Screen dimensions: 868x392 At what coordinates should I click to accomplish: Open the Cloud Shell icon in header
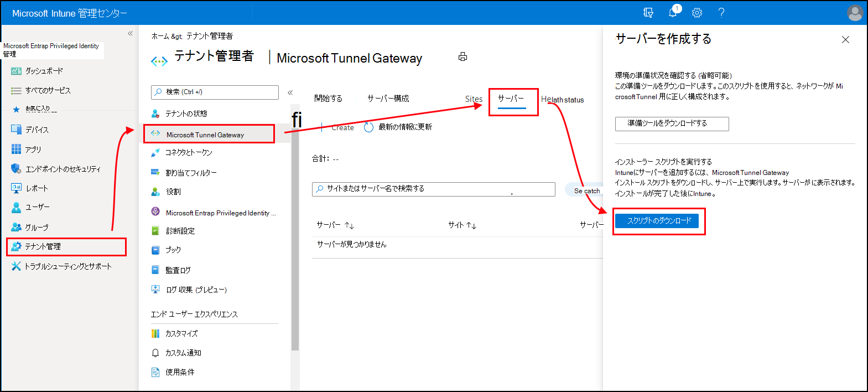(x=648, y=13)
